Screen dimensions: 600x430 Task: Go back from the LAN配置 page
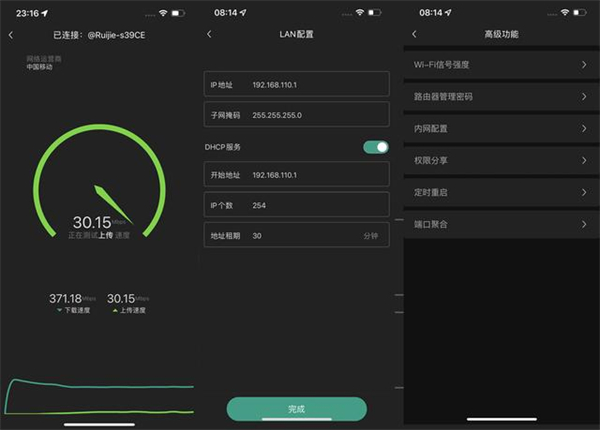click(209, 35)
